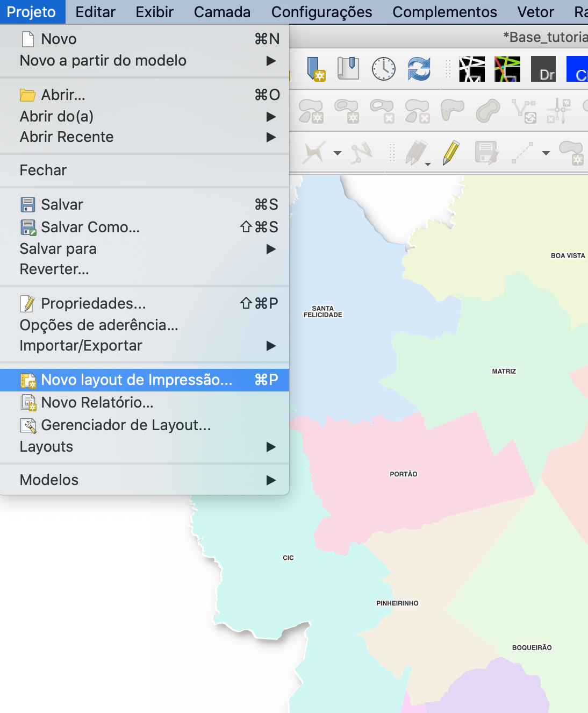Click the PORTÃO district on the map
The width and height of the screenshot is (588, 713).
coord(404,474)
